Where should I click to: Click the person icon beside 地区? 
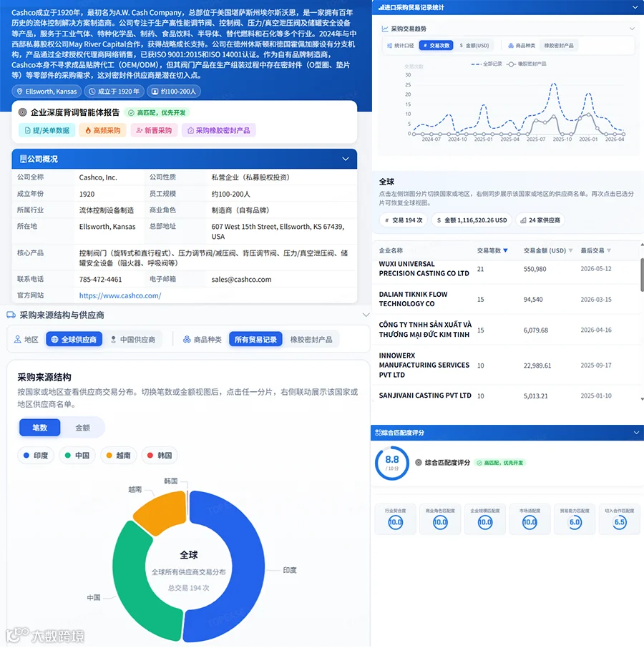pyautogui.click(x=17, y=340)
